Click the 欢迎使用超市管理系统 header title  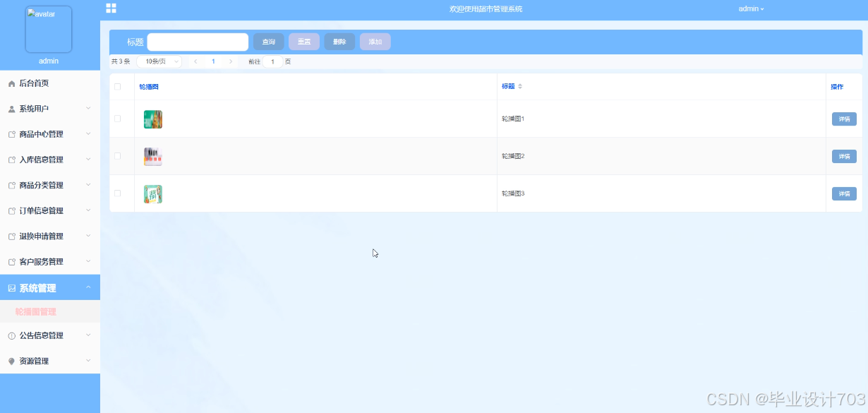click(486, 9)
